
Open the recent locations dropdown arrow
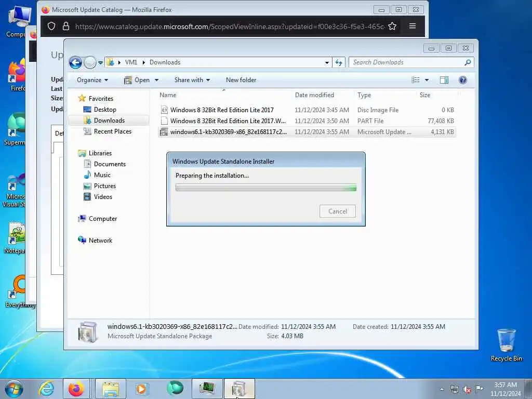[100, 63]
